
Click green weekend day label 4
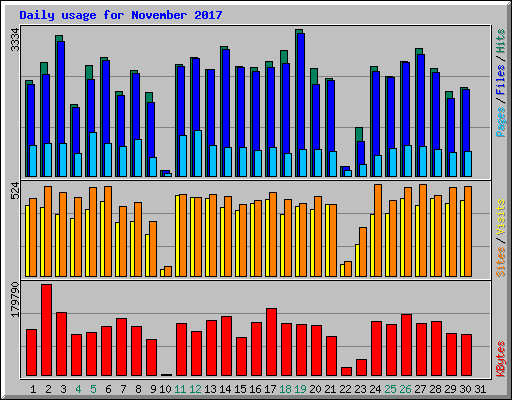78,389
